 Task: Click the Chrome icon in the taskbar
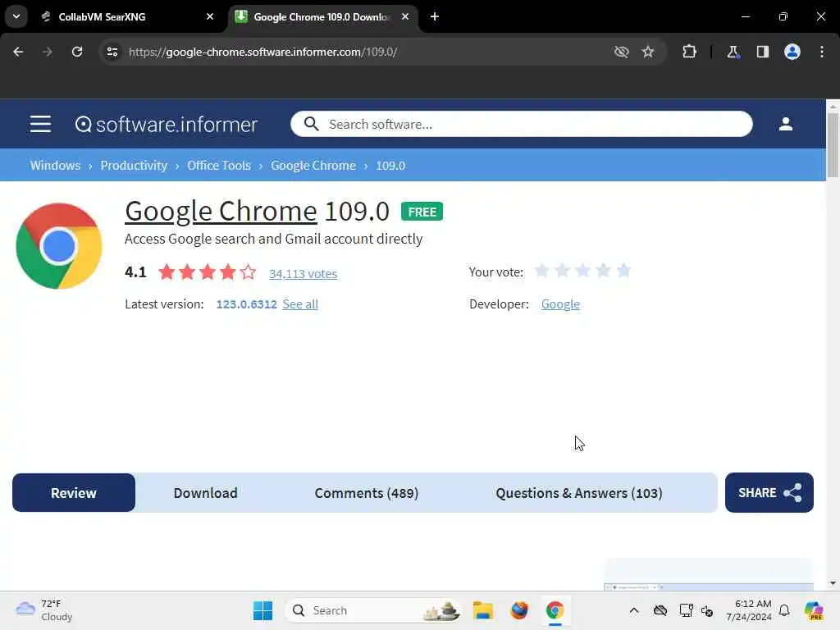click(x=555, y=610)
